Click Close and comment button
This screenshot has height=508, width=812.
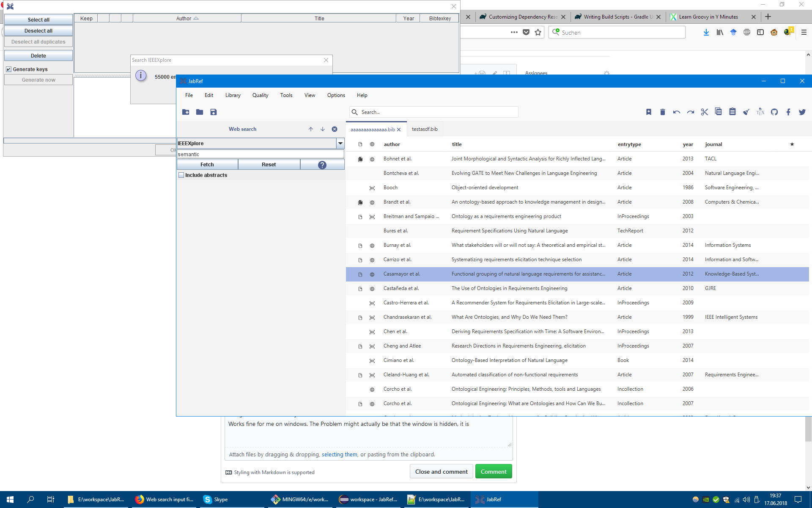pyautogui.click(x=442, y=472)
